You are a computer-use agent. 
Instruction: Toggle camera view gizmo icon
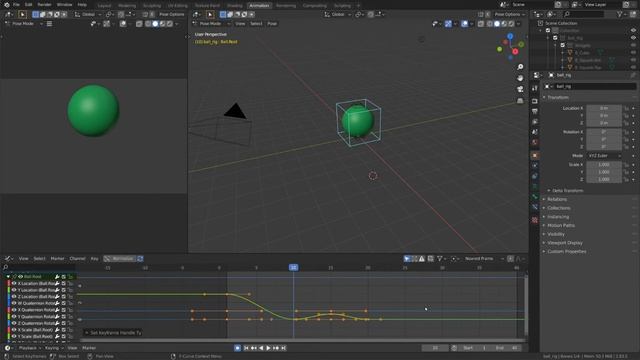(520, 89)
